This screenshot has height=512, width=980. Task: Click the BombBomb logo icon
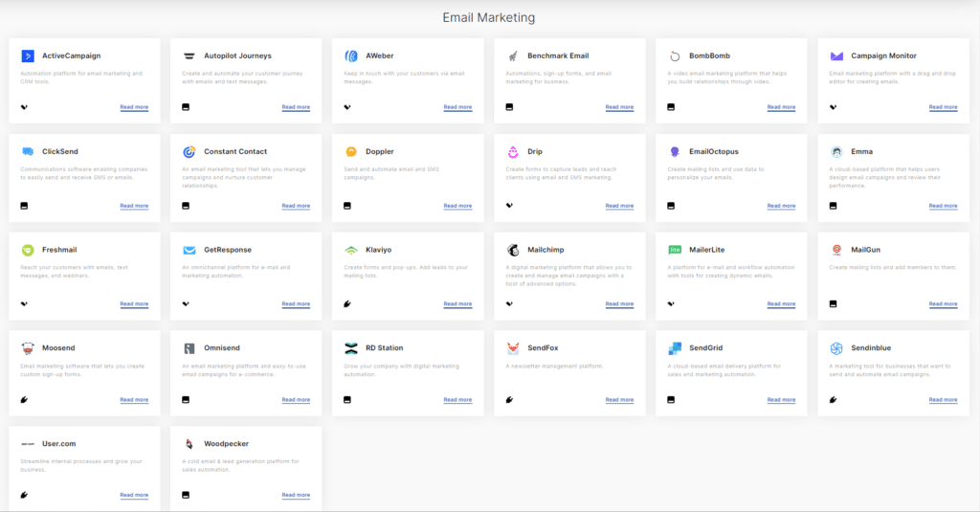[x=675, y=56]
